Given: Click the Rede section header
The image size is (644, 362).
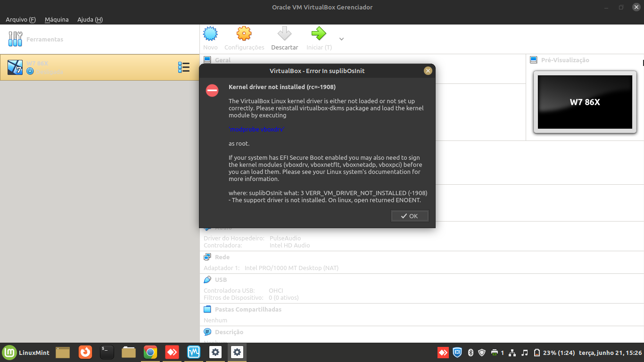Looking at the screenshot, I should pyautogui.click(x=222, y=257).
